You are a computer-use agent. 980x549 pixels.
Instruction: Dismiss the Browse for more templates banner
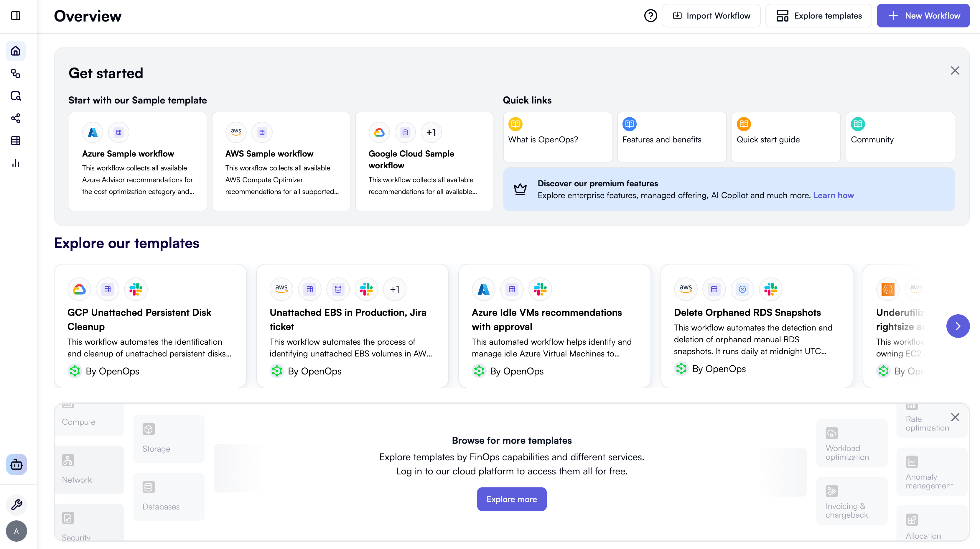pyautogui.click(x=955, y=417)
